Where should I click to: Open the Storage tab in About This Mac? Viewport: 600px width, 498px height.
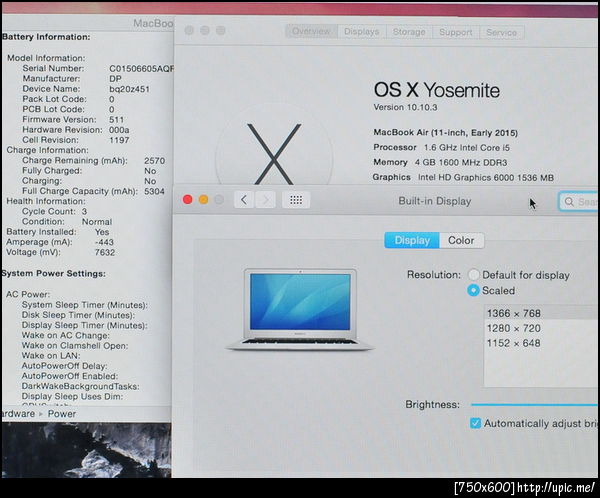click(409, 32)
